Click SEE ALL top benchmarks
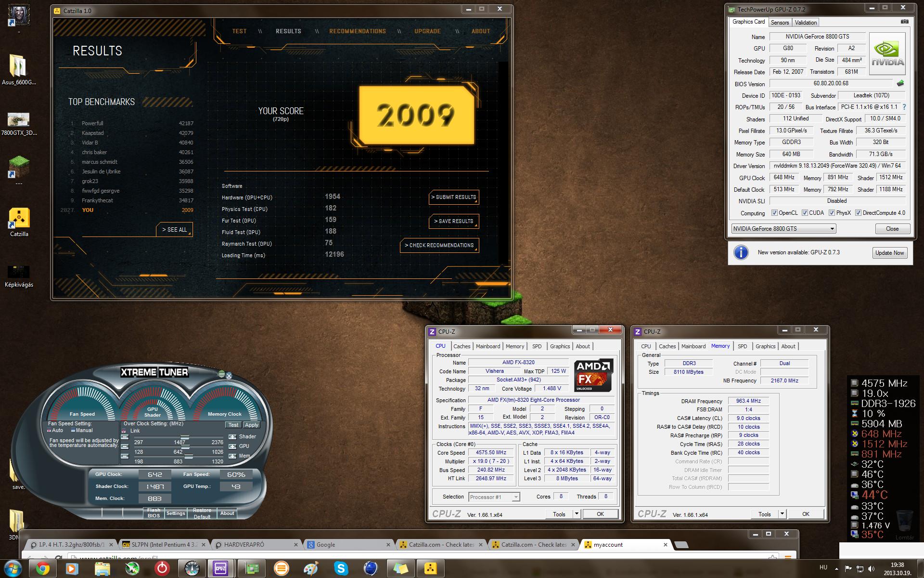Image resolution: width=924 pixels, height=578 pixels. (x=174, y=230)
